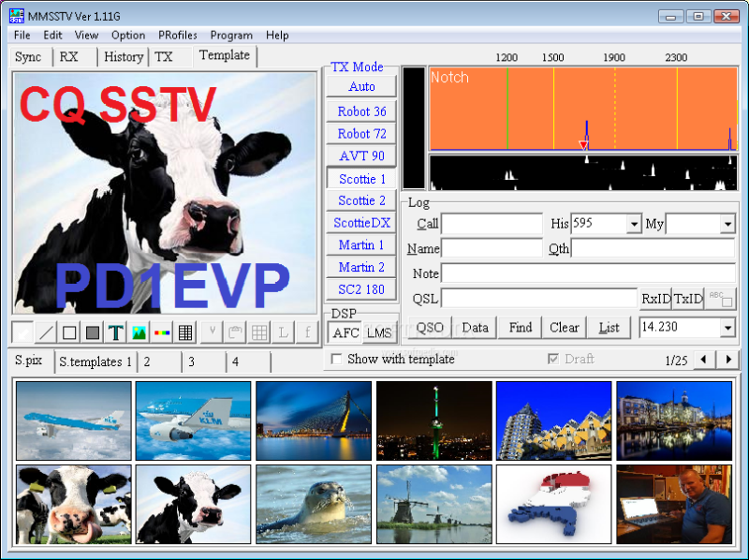Viewport: 749px width, 560px height.
Task: Click the ABC icon button beside TxID
Action: (720, 299)
